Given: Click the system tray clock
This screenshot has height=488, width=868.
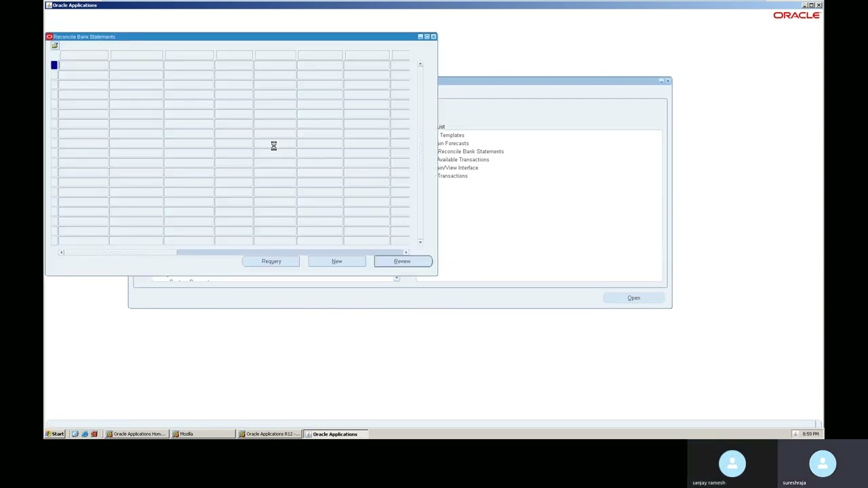Looking at the screenshot, I should point(810,434).
